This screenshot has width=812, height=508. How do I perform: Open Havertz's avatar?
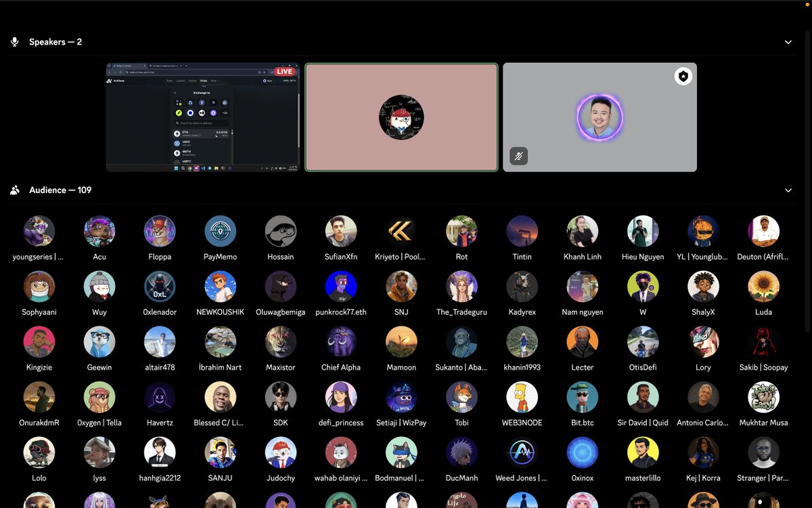point(160,398)
